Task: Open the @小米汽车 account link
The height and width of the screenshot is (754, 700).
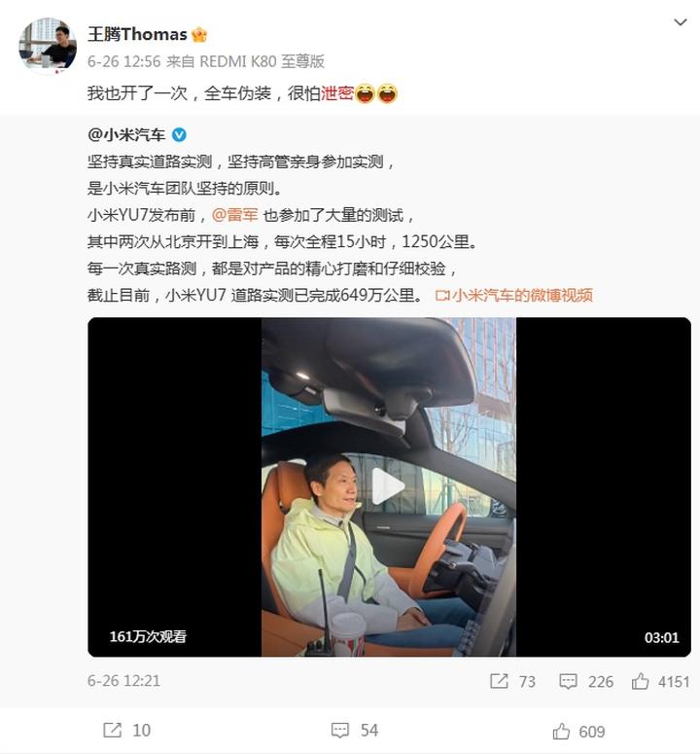Action: (126, 135)
